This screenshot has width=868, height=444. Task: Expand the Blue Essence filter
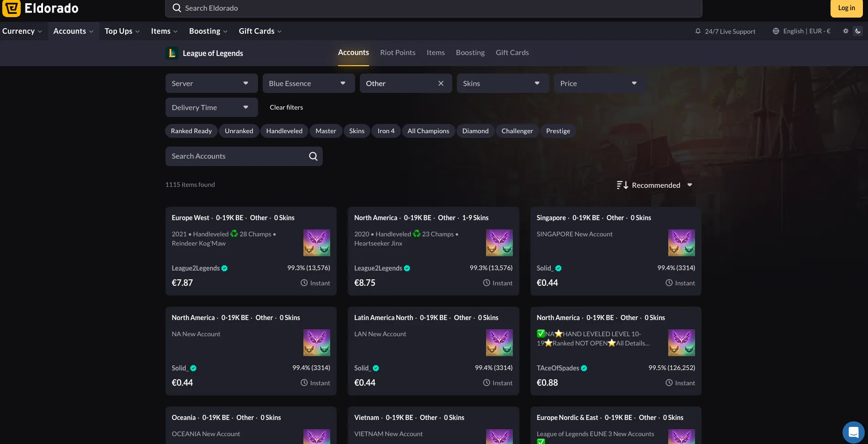[308, 83]
